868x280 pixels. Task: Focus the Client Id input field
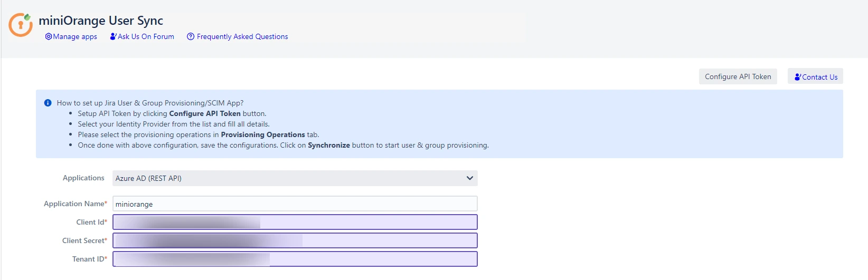[x=295, y=222]
